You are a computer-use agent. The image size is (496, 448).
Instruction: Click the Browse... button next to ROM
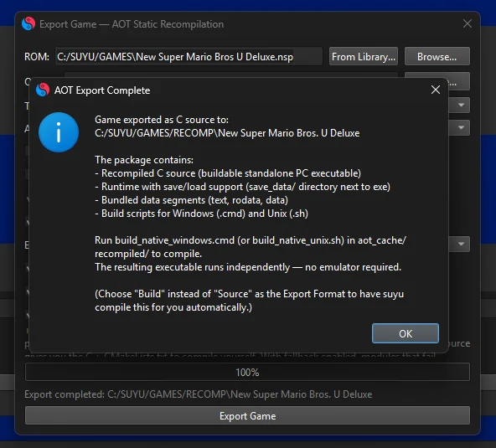click(437, 57)
